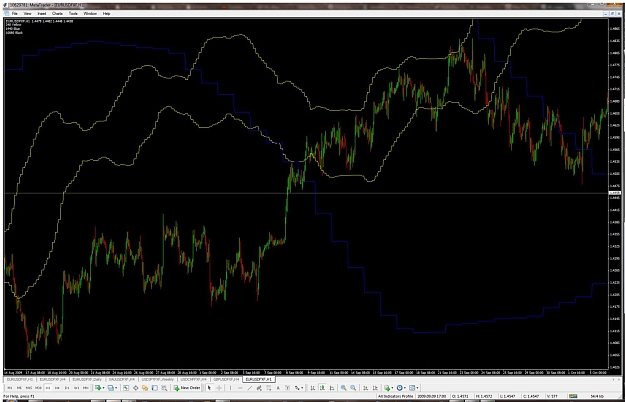Zoom in on the chart
The height and width of the screenshot is (402, 625).
343,388
